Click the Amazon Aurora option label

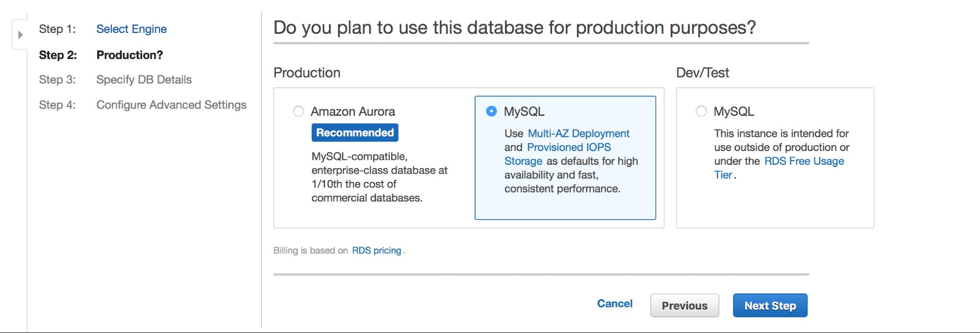tap(352, 111)
